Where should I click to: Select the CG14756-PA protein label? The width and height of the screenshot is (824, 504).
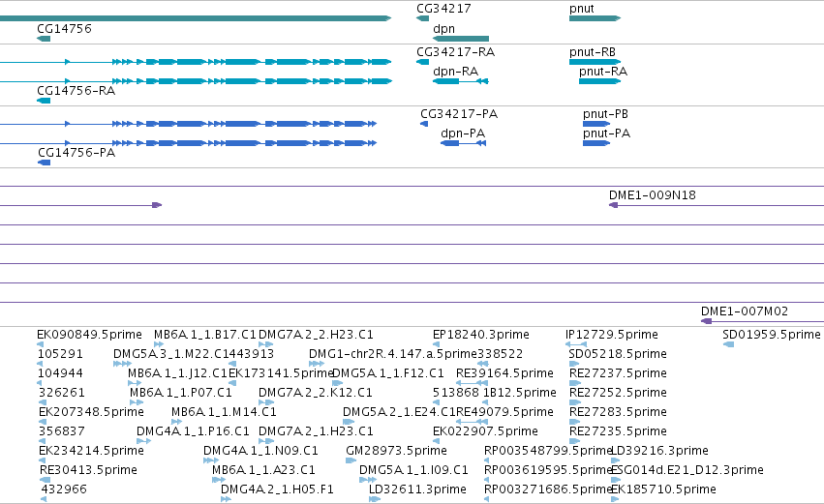76,152
